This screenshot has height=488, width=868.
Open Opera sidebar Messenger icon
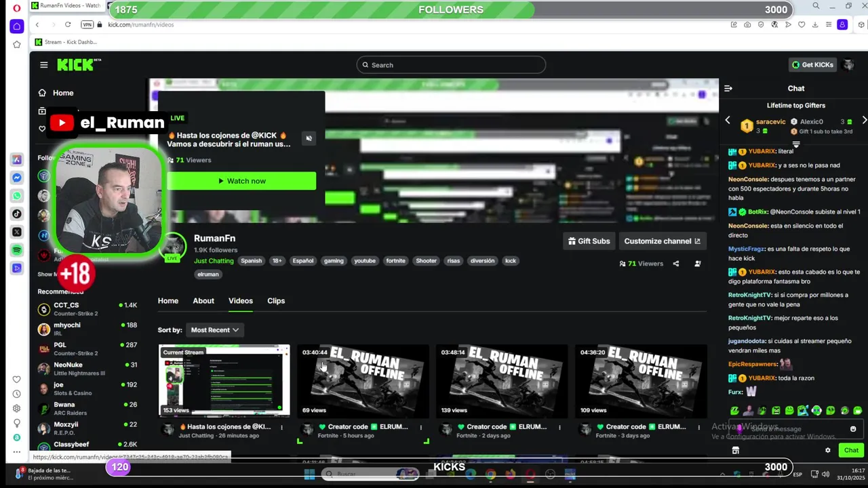[17, 178]
